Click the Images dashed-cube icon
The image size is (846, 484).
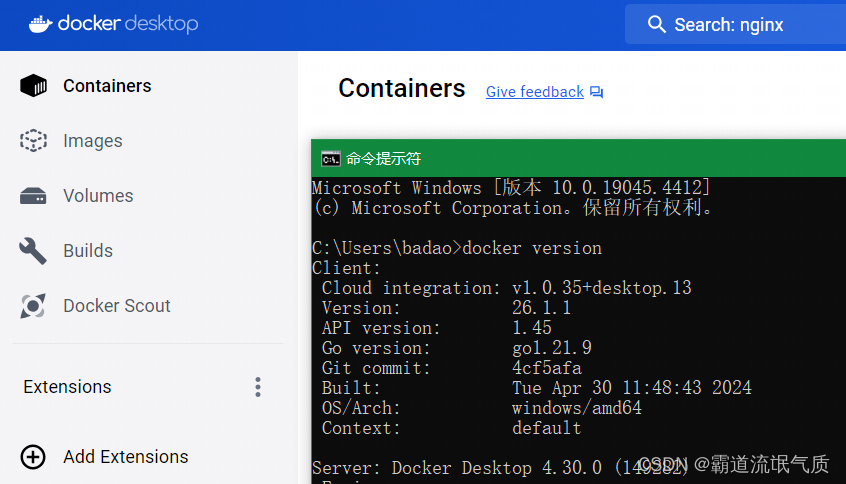(x=33, y=140)
